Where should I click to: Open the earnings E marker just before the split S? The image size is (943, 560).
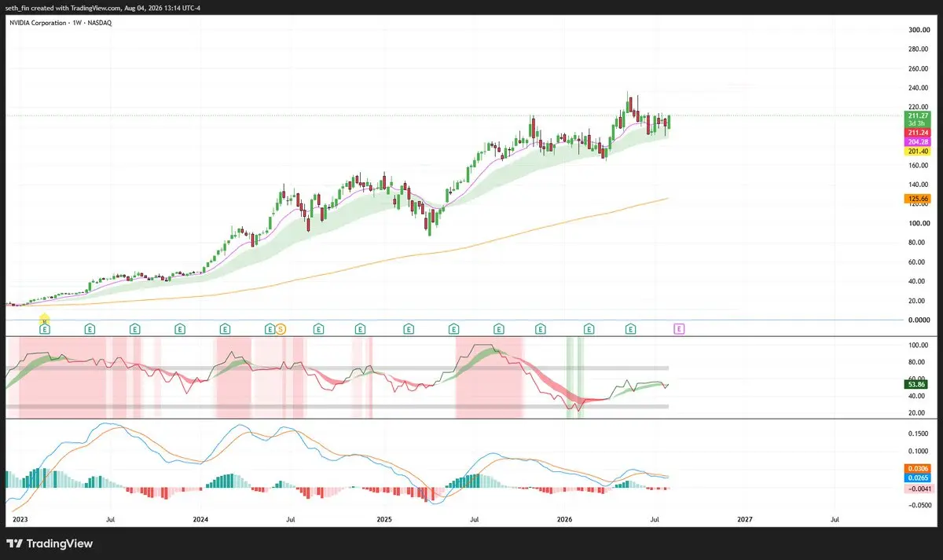coord(270,329)
